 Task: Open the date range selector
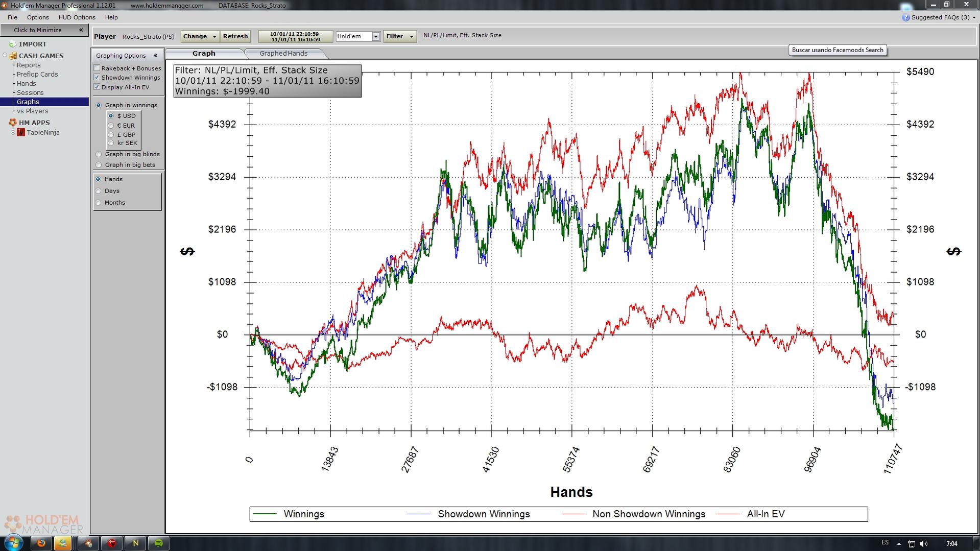[296, 37]
